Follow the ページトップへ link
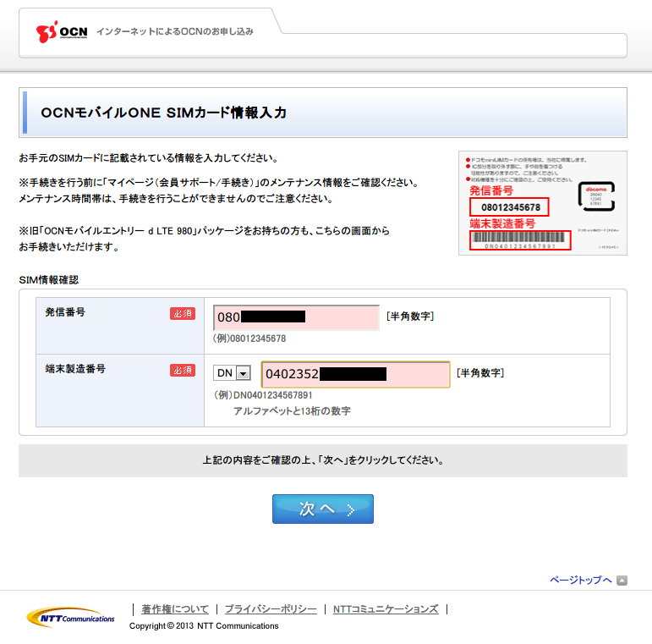The width and height of the screenshot is (652, 644). [580, 581]
